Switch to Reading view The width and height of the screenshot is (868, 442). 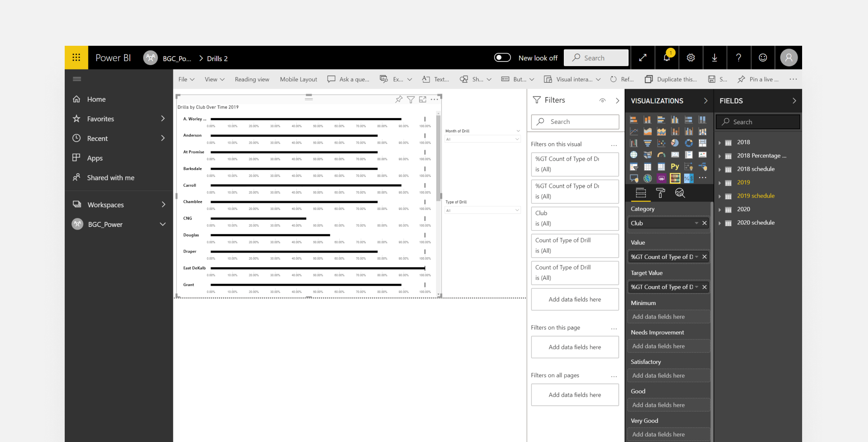pyautogui.click(x=252, y=79)
